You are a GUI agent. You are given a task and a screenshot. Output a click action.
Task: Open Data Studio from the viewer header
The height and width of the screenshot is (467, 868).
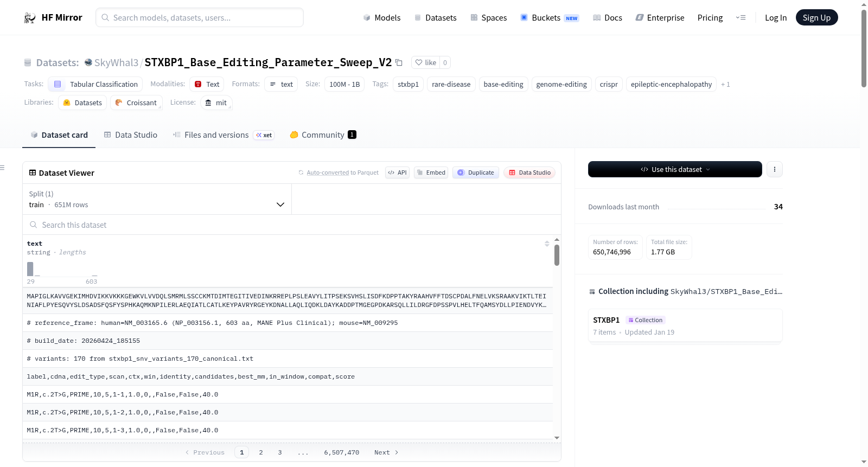pos(529,172)
